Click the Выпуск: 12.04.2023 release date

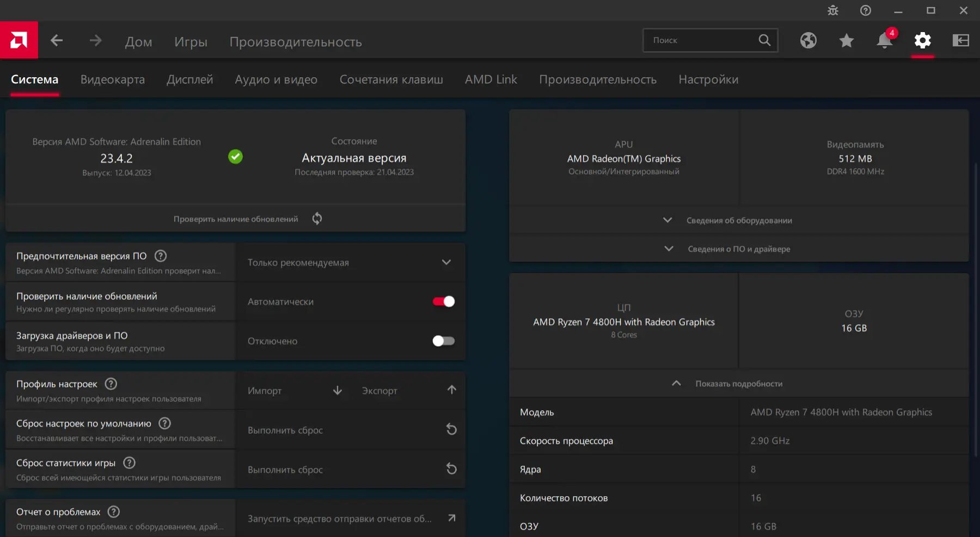[117, 172]
